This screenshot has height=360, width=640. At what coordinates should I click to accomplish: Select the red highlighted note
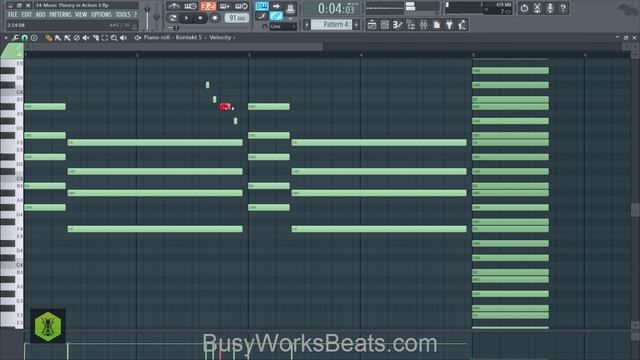(x=225, y=107)
